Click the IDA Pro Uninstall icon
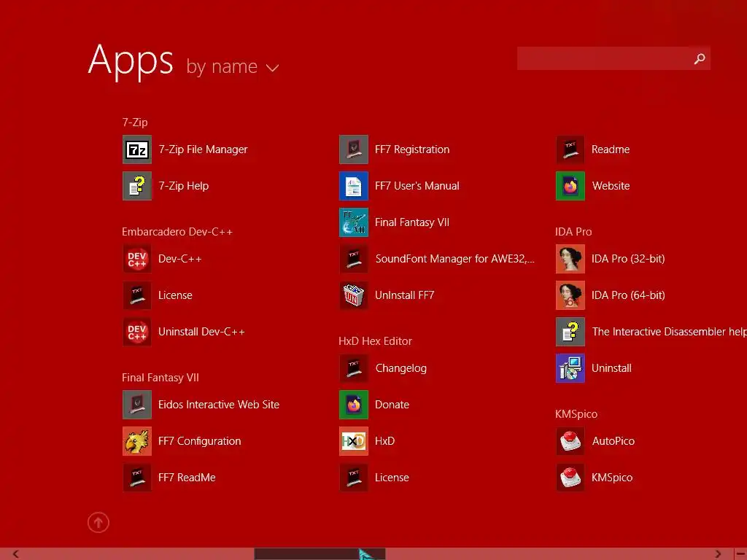The height and width of the screenshot is (560, 747). tap(570, 368)
